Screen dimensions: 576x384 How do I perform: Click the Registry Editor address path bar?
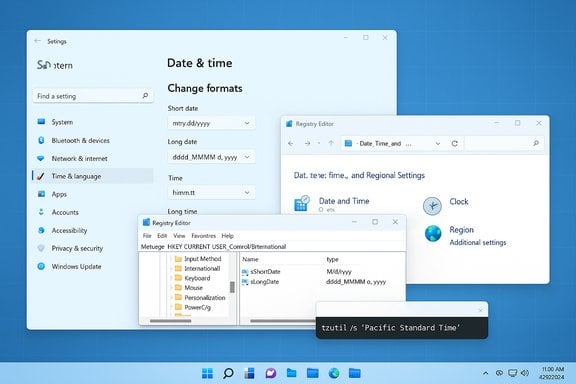click(x=272, y=247)
